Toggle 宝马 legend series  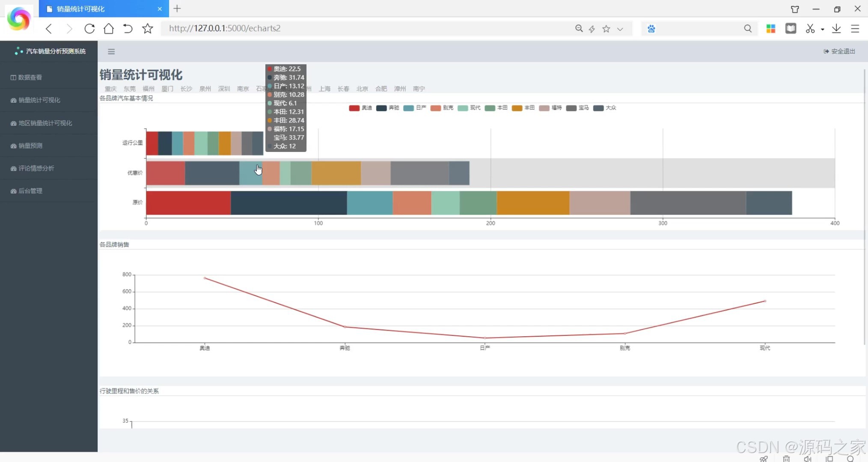point(577,108)
